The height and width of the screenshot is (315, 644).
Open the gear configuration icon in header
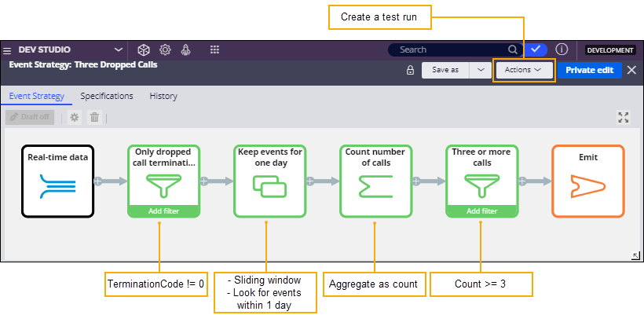click(165, 49)
